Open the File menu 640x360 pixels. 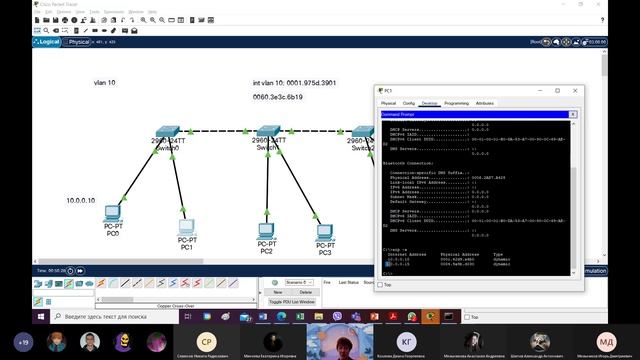[x=37, y=12]
